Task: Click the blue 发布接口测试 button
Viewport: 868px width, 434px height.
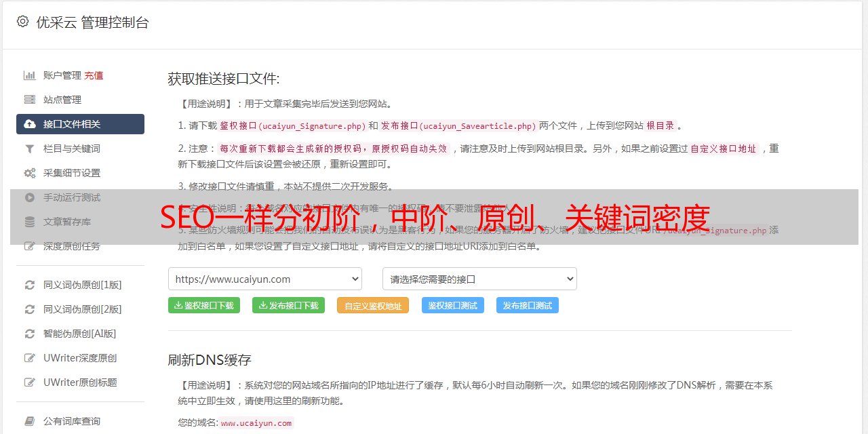Action: (x=528, y=305)
